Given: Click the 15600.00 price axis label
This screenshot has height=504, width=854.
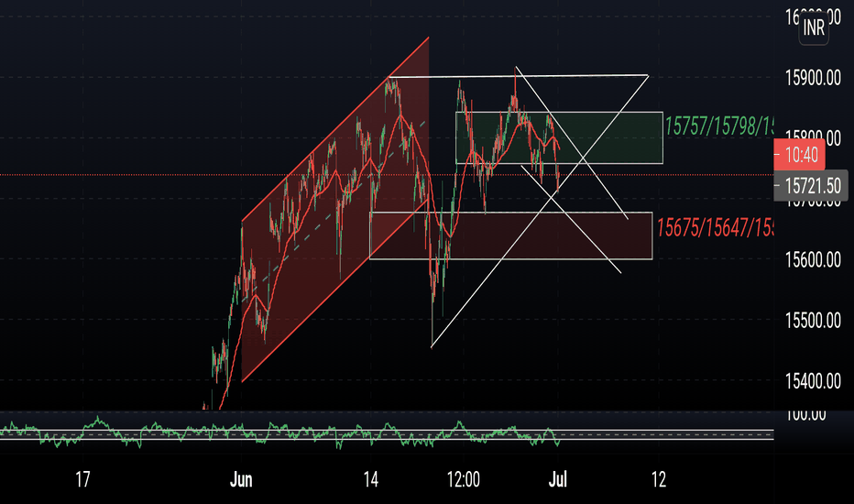Looking at the screenshot, I should (x=813, y=259).
